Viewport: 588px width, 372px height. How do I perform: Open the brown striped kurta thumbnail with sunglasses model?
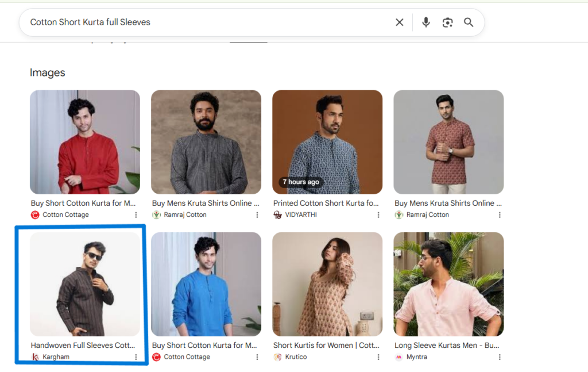point(85,284)
